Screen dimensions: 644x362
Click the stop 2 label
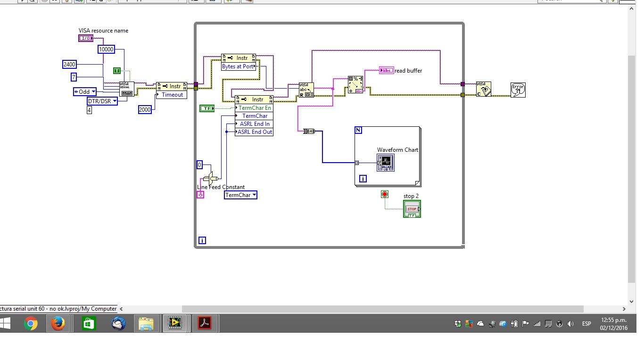[411, 196]
